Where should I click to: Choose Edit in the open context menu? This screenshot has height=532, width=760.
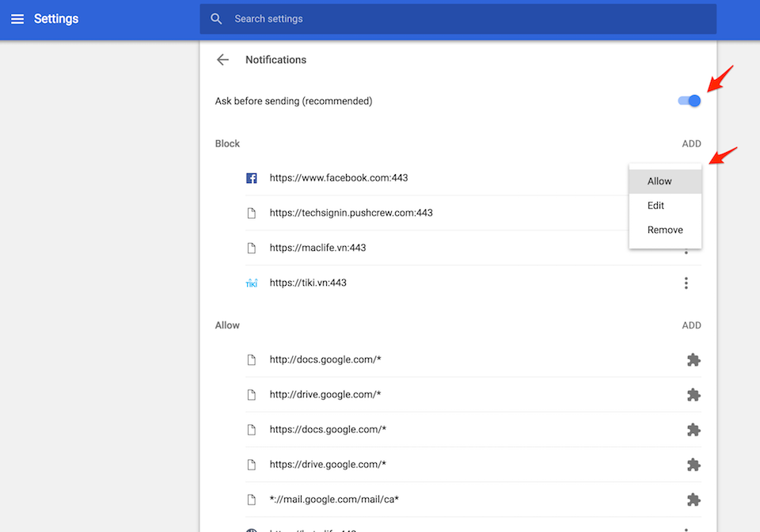pyautogui.click(x=655, y=205)
